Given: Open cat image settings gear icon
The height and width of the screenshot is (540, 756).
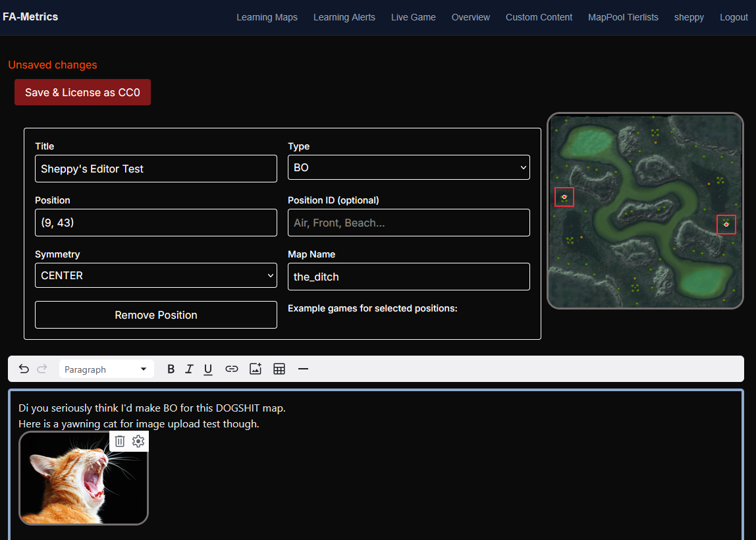Looking at the screenshot, I should click(x=138, y=441).
